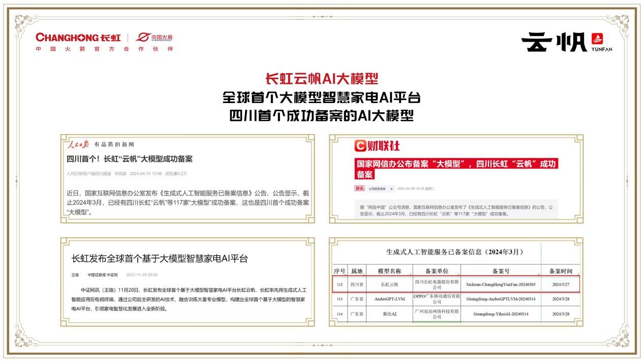Click the red sail seal beside YUNFAN
This screenshot has width=644, height=362.
click(x=598, y=39)
